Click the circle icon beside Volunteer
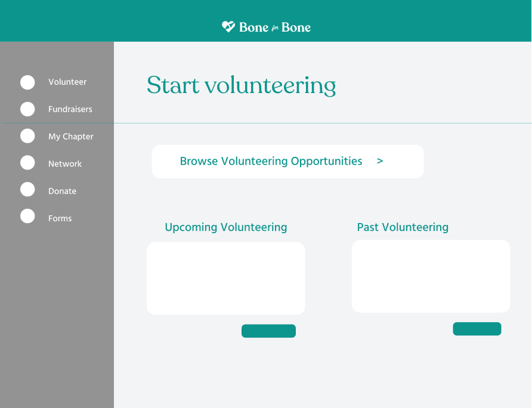Viewport: 532px width, 408px height. (27, 82)
